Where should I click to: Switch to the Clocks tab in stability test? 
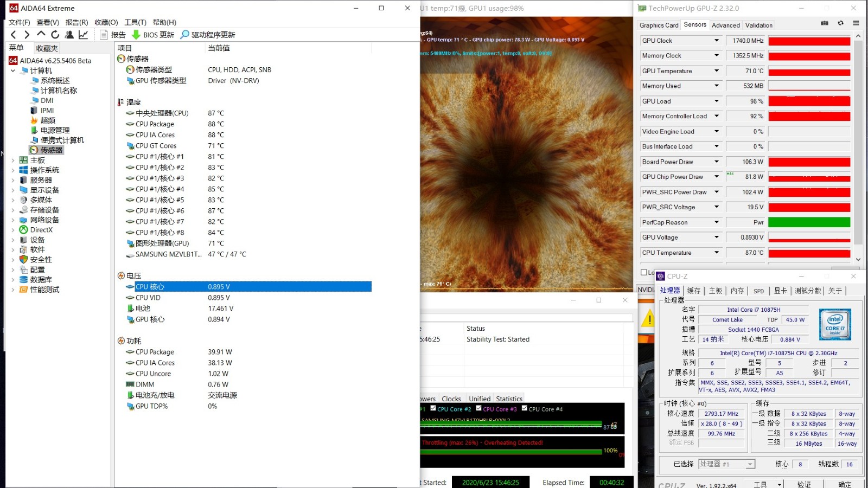[451, 399]
